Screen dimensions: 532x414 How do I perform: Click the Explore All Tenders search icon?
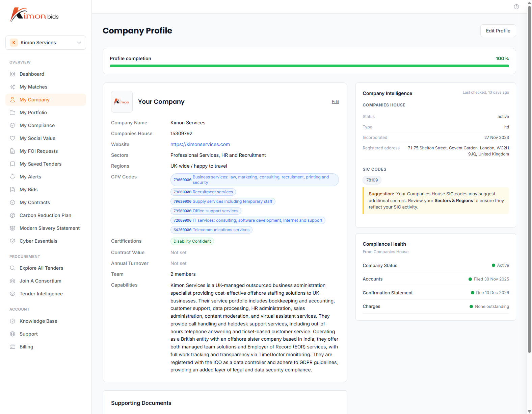pos(12,268)
